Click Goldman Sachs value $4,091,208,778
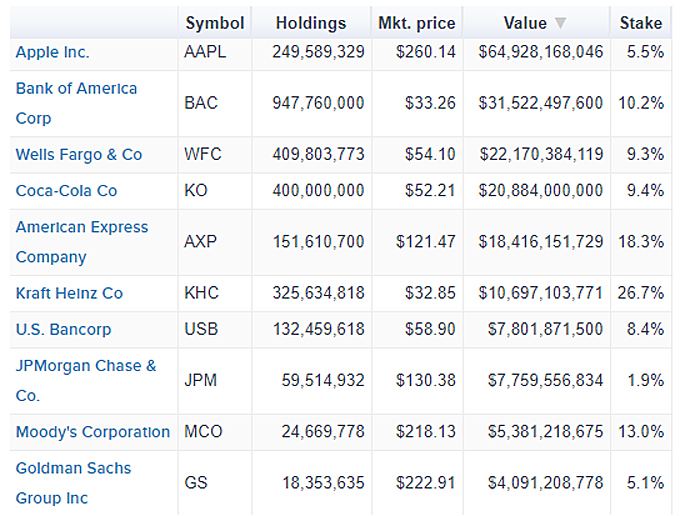Image resolution: width=680 pixels, height=516 pixels. 546,483
